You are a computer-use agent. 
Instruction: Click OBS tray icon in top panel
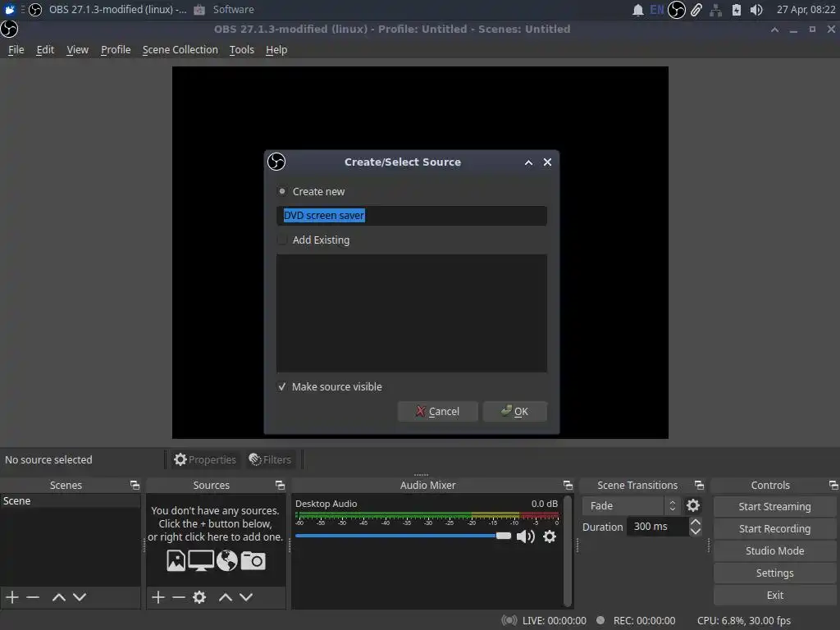coord(677,10)
